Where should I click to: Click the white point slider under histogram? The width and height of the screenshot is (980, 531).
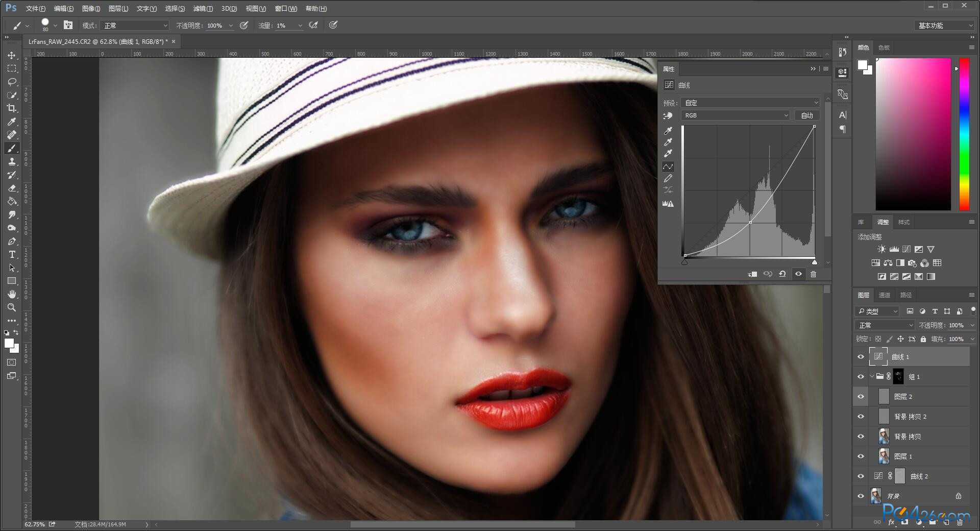815,262
